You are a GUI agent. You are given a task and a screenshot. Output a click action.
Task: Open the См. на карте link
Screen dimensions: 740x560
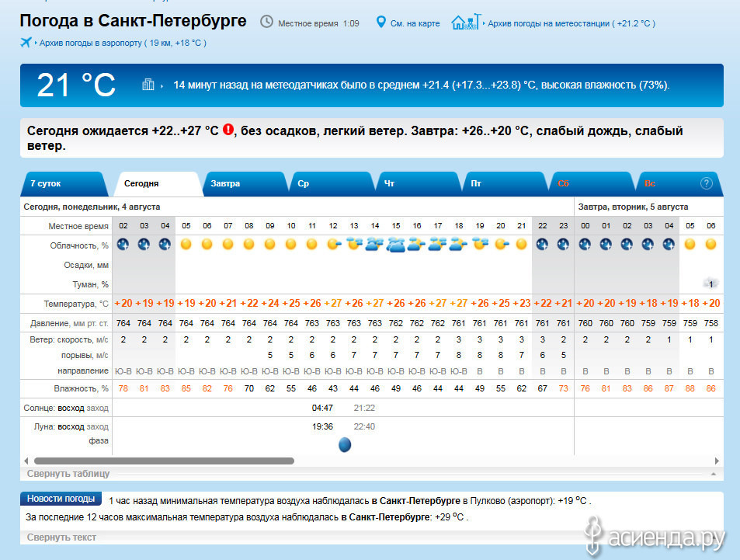[x=415, y=23]
